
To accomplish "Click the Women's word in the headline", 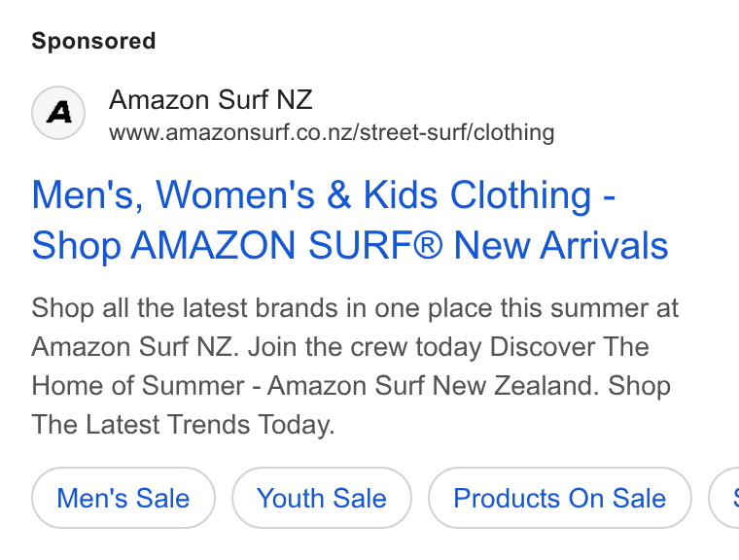I will click(x=235, y=194).
